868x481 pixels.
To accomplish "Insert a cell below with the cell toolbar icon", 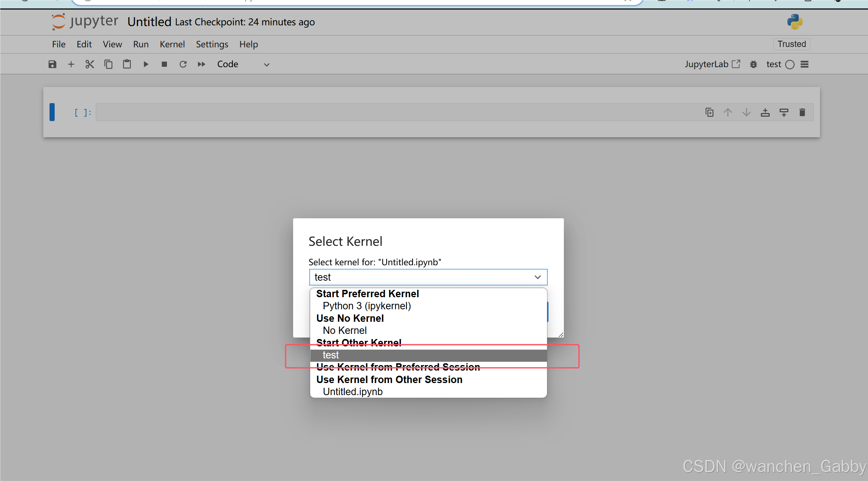I will 784,112.
